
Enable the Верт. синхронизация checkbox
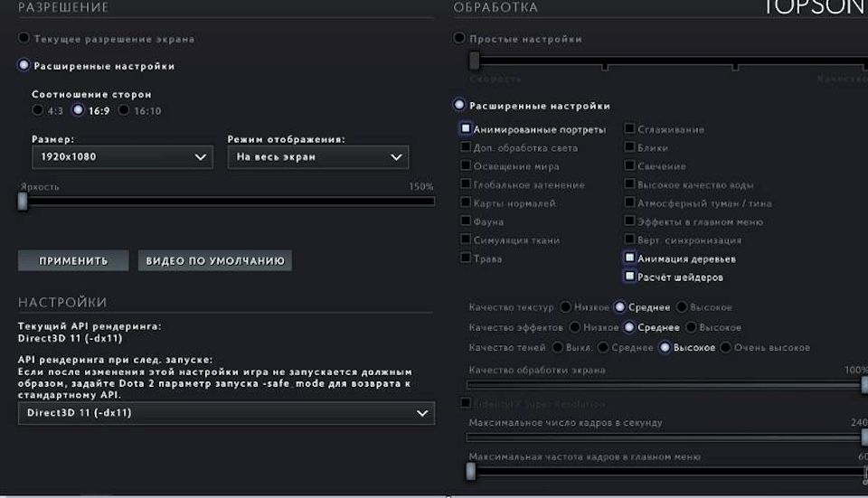tap(629, 240)
